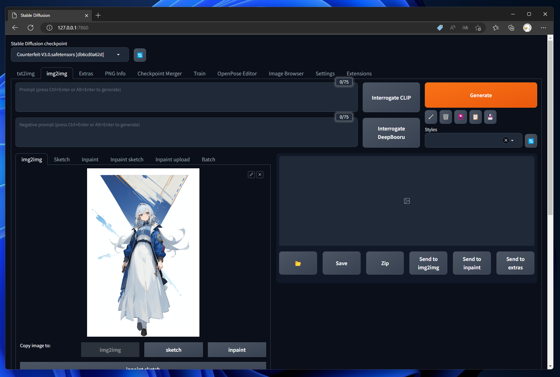Screen dimensions: 560x377
Task: Click the Zip button
Action: [x=385, y=263]
